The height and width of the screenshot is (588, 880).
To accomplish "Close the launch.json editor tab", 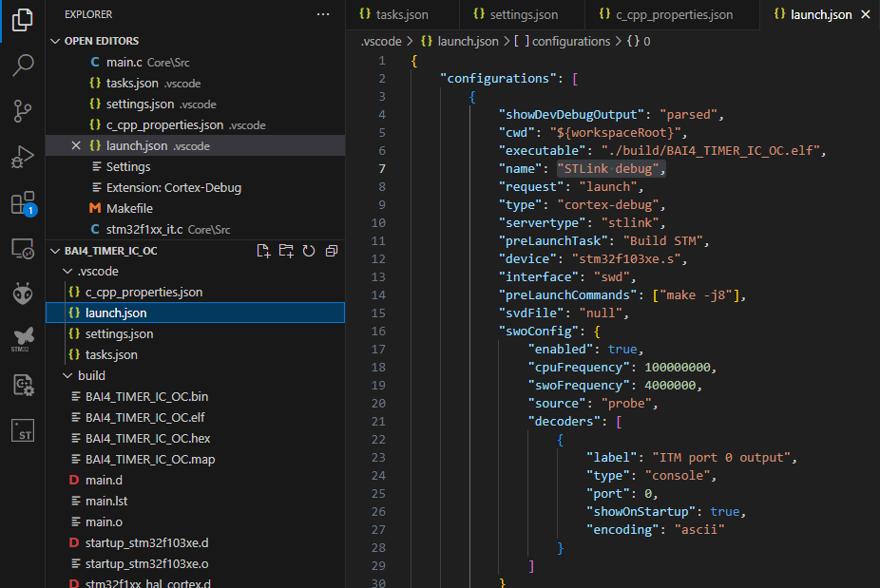I will (864, 15).
